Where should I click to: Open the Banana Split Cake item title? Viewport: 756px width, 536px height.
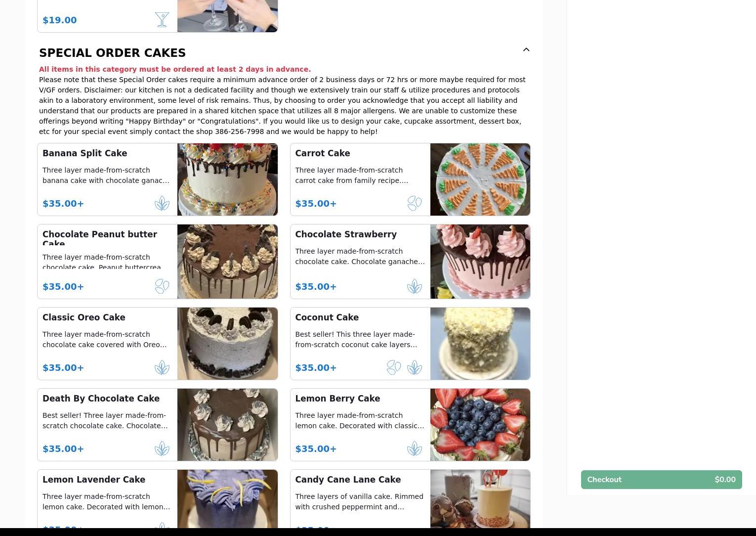tap(85, 153)
